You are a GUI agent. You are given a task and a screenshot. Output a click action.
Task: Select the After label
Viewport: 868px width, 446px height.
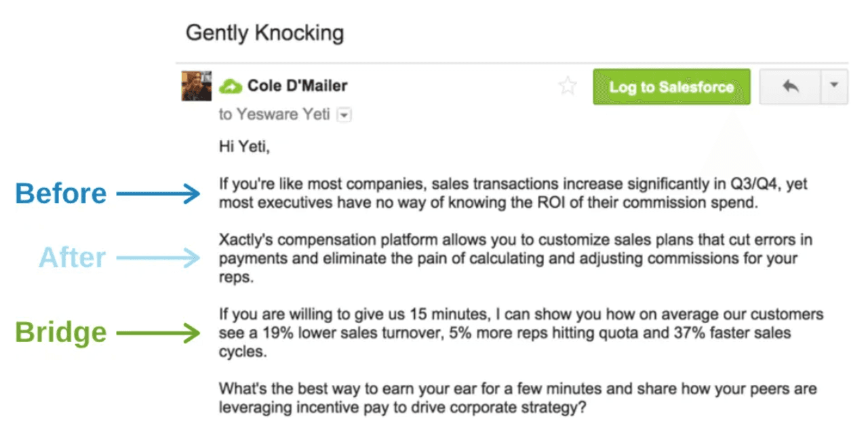pos(73,258)
